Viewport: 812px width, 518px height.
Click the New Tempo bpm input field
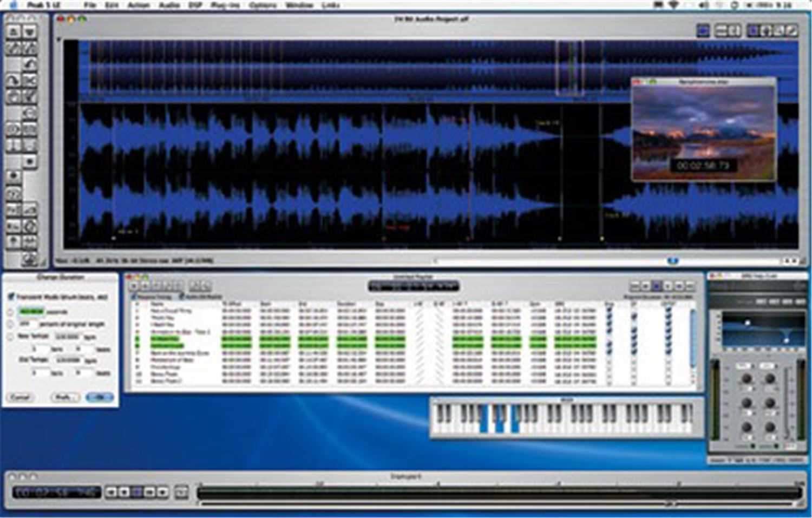click(68, 336)
